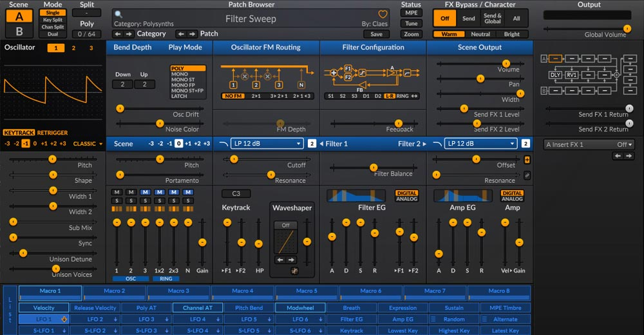Viewport: 644px width, 335px height.
Task: Toggle oscillator KEYTRACK on or off
Action: tap(19, 133)
